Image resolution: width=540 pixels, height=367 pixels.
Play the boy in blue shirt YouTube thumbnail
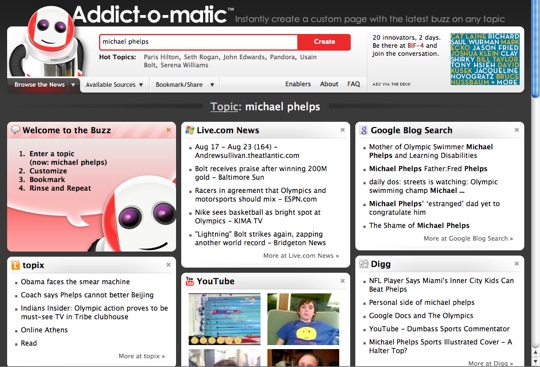coord(303,319)
